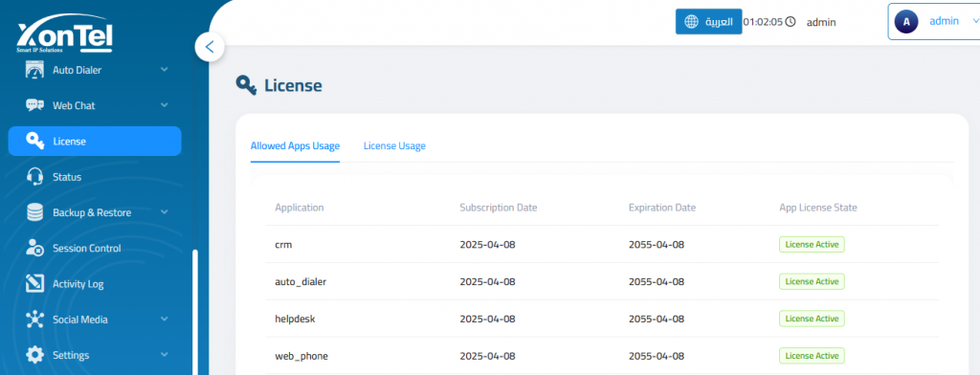This screenshot has width=980, height=375.
Task: Switch to the License Usage tab
Action: [394, 145]
